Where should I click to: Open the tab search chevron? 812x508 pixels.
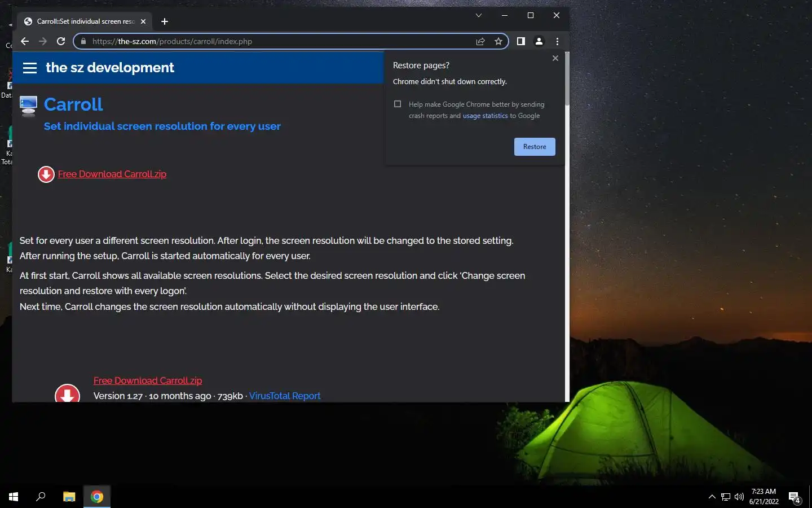479,15
